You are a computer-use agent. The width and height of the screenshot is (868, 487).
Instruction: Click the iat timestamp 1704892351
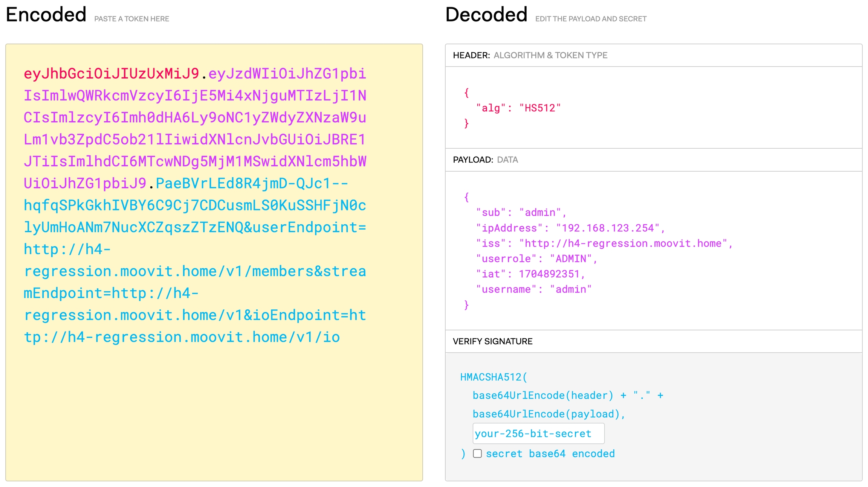[549, 274]
